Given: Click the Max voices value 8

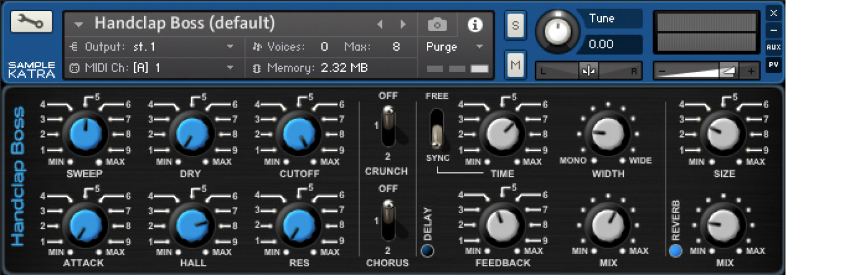Looking at the screenshot, I should click(396, 47).
